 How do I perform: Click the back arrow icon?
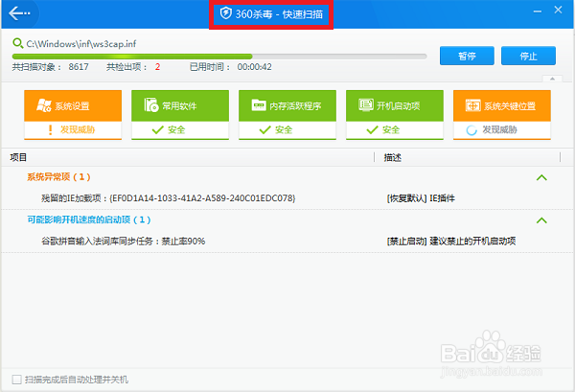tap(19, 13)
